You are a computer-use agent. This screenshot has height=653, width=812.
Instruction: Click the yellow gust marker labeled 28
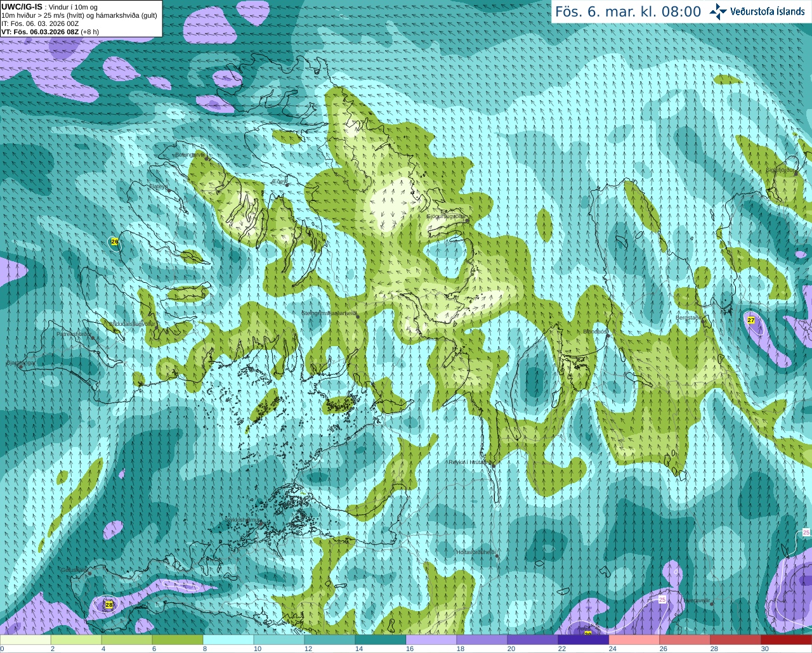click(x=109, y=605)
